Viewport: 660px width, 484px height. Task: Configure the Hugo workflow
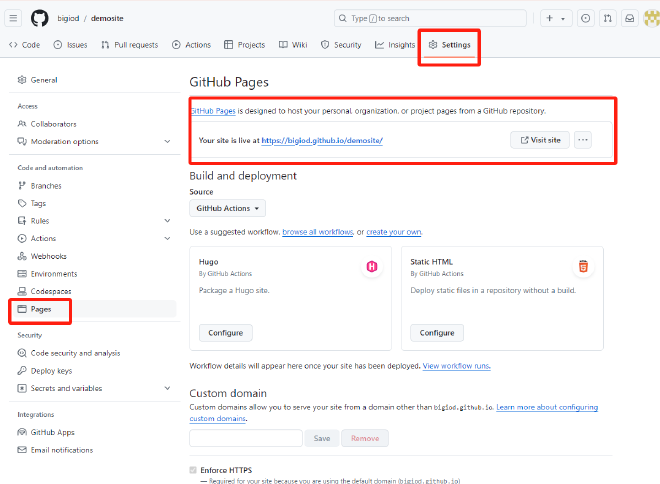[x=226, y=333]
